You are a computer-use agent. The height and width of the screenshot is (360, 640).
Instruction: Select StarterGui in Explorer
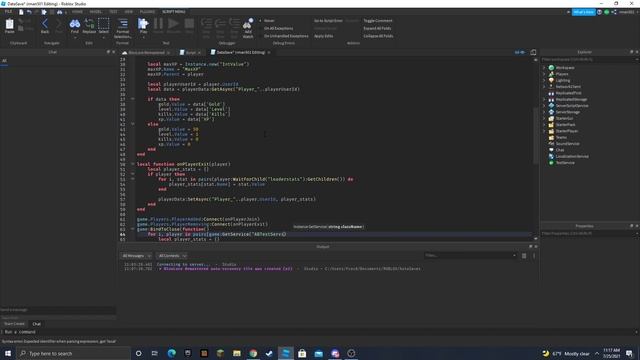click(x=564, y=118)
